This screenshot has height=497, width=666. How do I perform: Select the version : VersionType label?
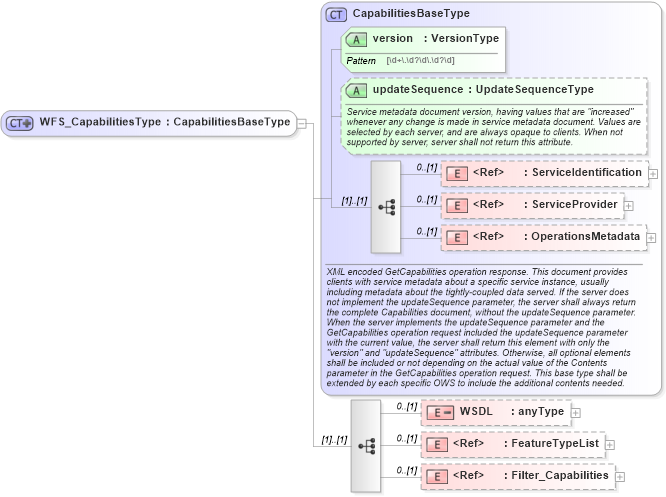point(436,39)
